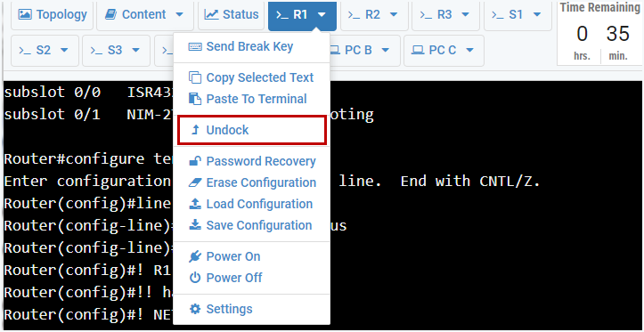
Task: Open the R2 console dropdown
Action: (x=374, y=15)
